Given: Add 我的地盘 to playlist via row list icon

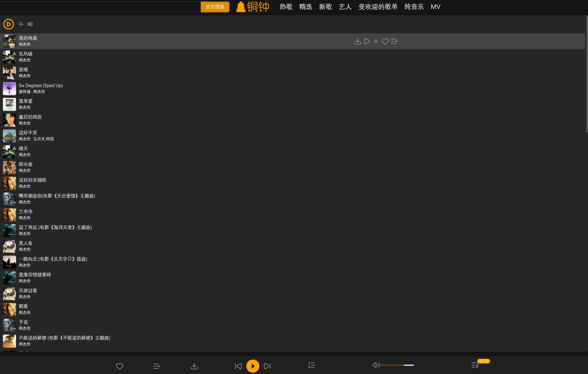Looking at the screenshot, I should coord(394,41).
